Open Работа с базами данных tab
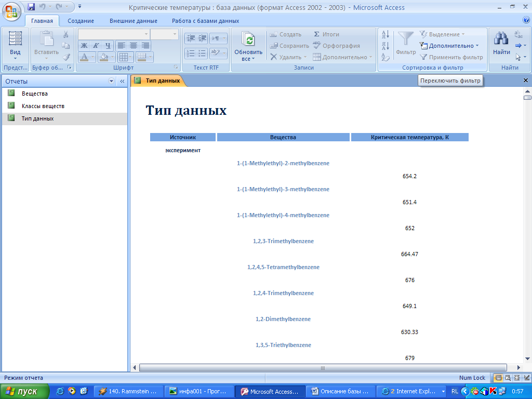Viewport: 532px width, 399px height. pyautogui.click(x=205, y=21)
